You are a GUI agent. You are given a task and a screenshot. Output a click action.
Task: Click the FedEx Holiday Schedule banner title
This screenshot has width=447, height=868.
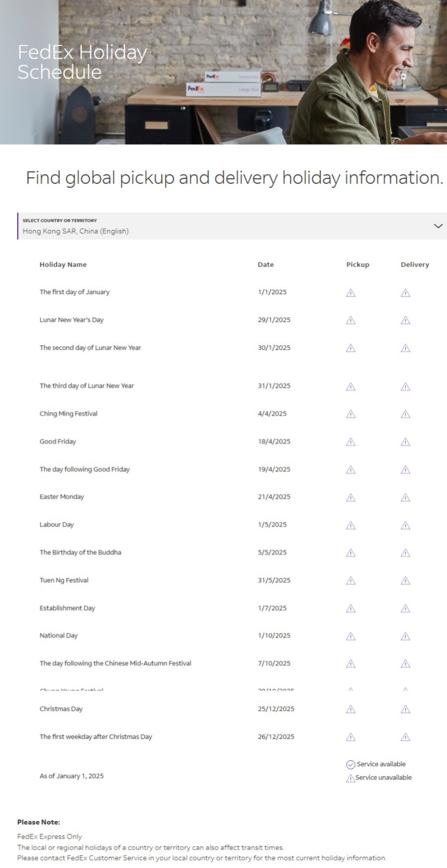click(82, 62)
